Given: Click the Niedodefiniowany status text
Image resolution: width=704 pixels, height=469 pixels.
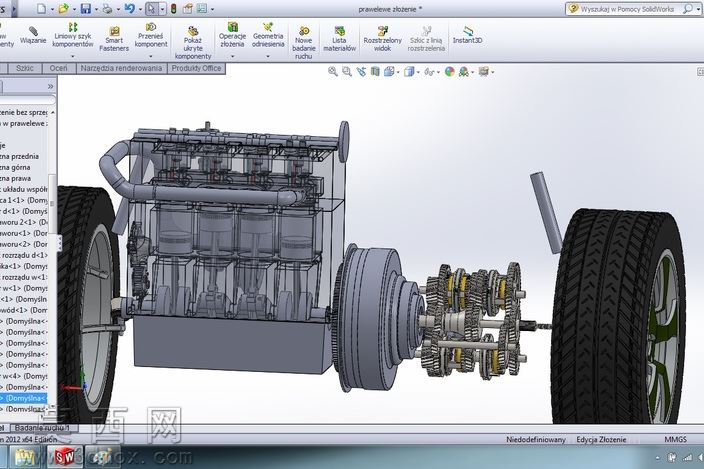Looking at the screenshot, I should point(536,439).
